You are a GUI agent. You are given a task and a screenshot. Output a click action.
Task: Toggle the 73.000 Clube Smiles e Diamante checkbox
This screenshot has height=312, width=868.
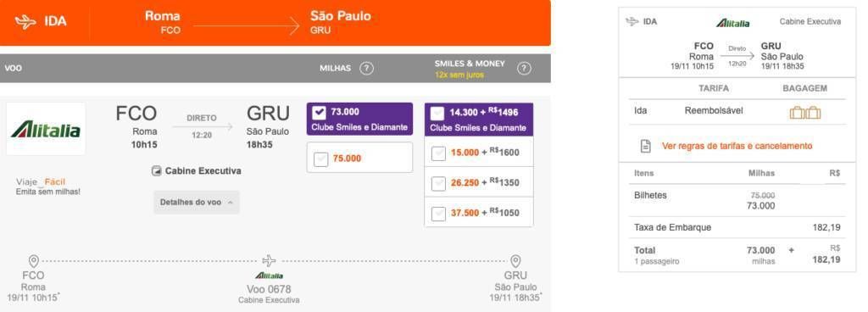(x=320, y=113)
